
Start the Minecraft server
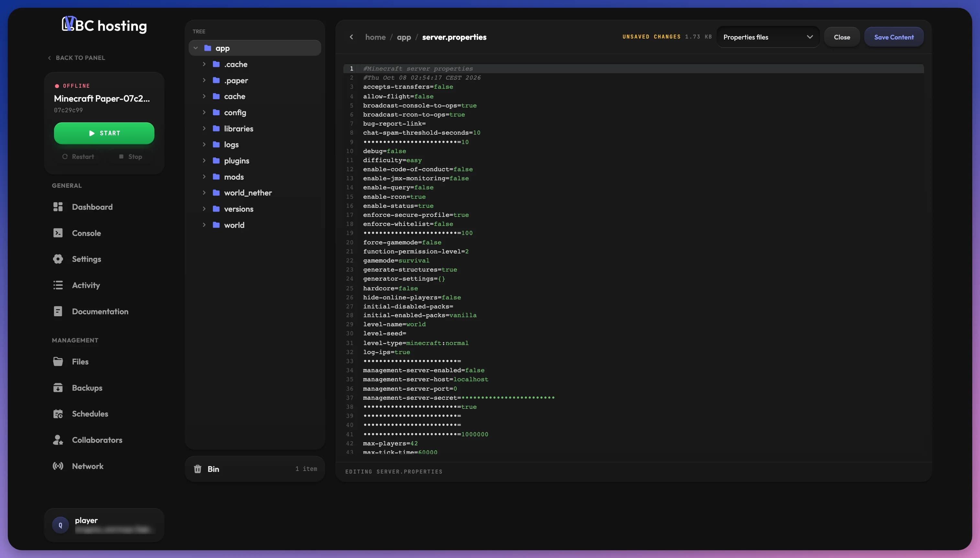coord(104,133)
